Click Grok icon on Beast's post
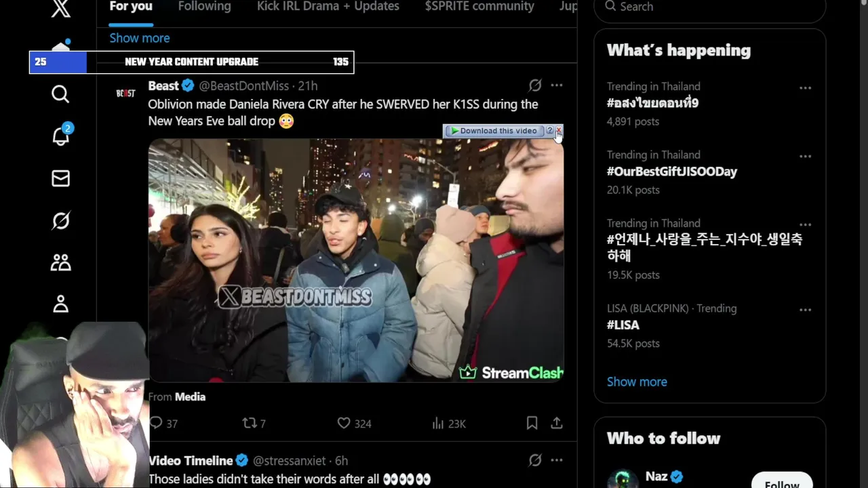The height and width of the screenshot is (488, 868). [535, 85]
